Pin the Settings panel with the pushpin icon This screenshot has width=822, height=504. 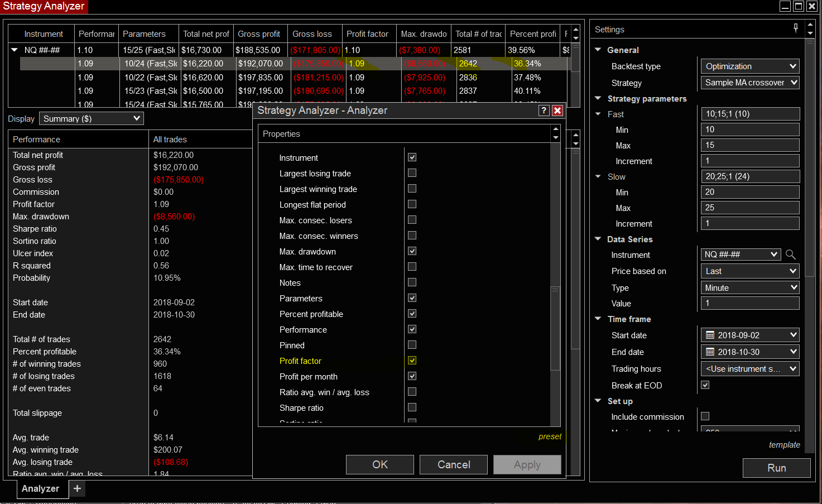[796, 28]
